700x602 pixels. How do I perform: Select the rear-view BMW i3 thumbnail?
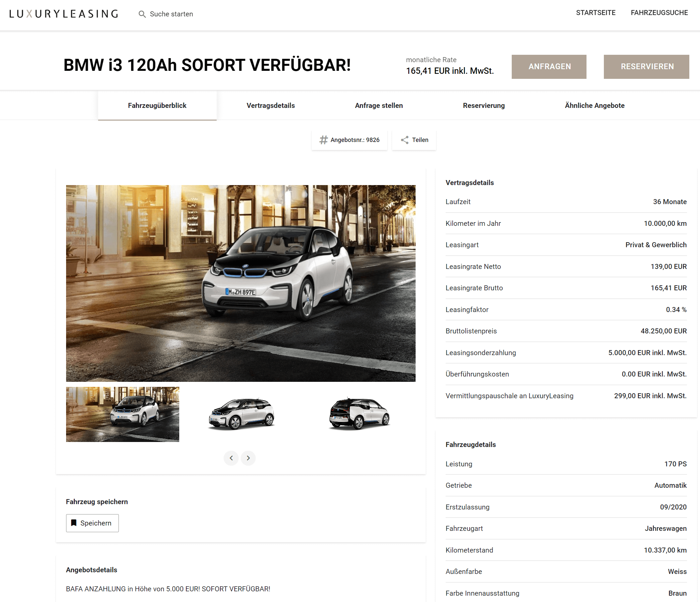coord(360,414)
